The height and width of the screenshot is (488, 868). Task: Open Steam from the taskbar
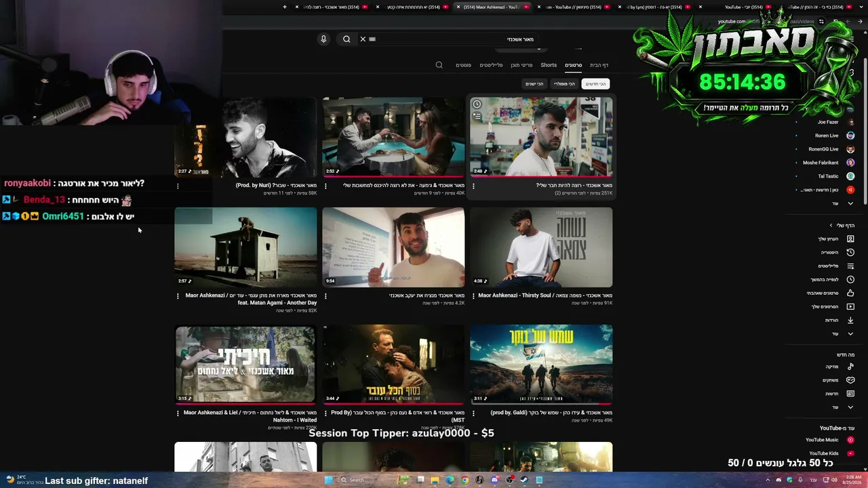click(524, 480)
